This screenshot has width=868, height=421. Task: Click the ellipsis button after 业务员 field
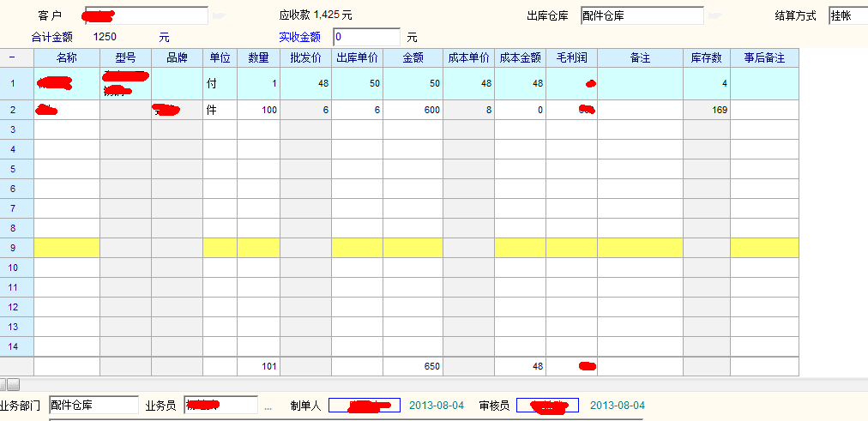point(268,406)
